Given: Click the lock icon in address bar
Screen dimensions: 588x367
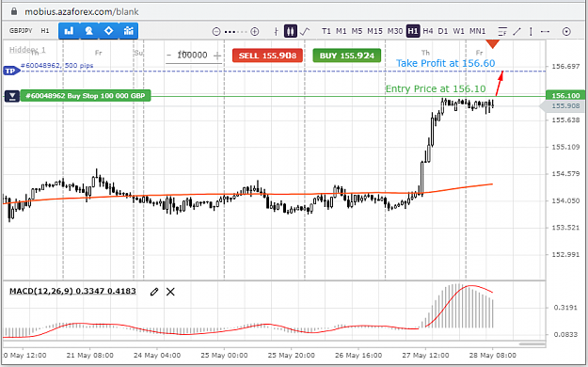Looking at the screenshot, I should click(x=14, y=11).
